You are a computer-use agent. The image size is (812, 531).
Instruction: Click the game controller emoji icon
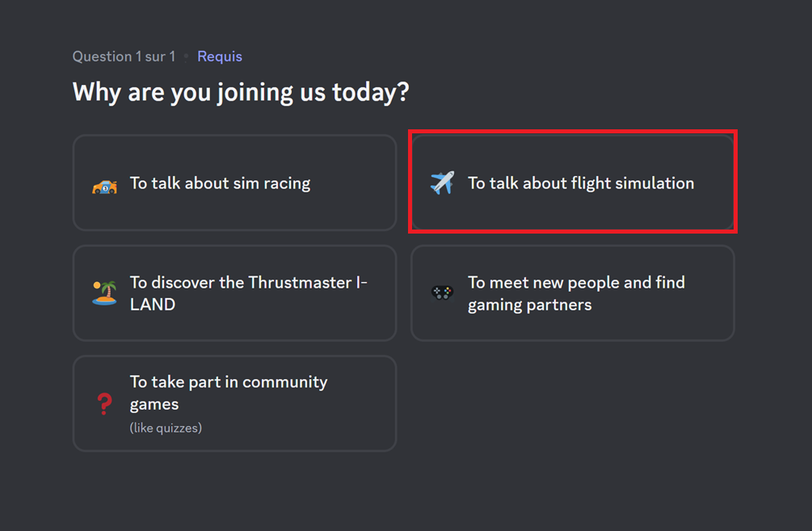(x=442, y=293)
